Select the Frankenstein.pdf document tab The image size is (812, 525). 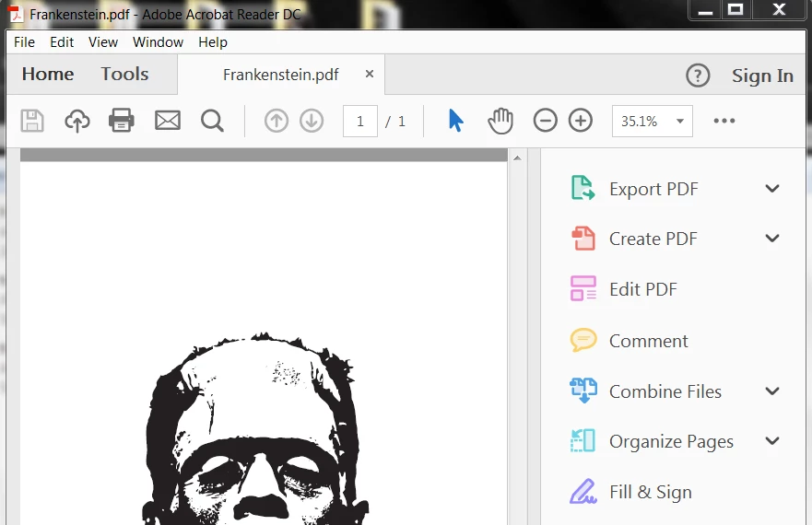tap(281, 75)
